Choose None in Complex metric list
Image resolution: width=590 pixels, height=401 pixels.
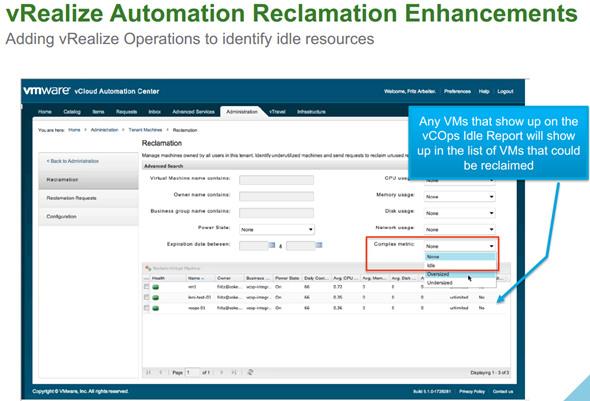[x=460, y=257]
